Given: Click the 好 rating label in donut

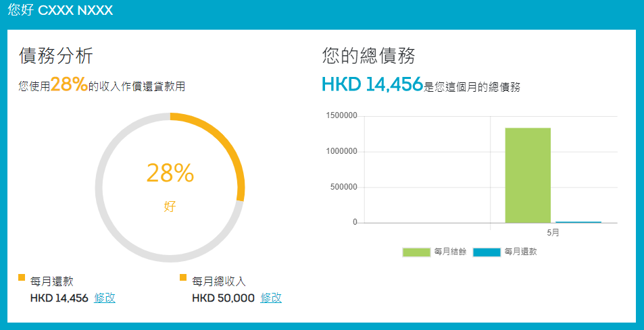Looking at the screenshot, I should click(170, 207).
